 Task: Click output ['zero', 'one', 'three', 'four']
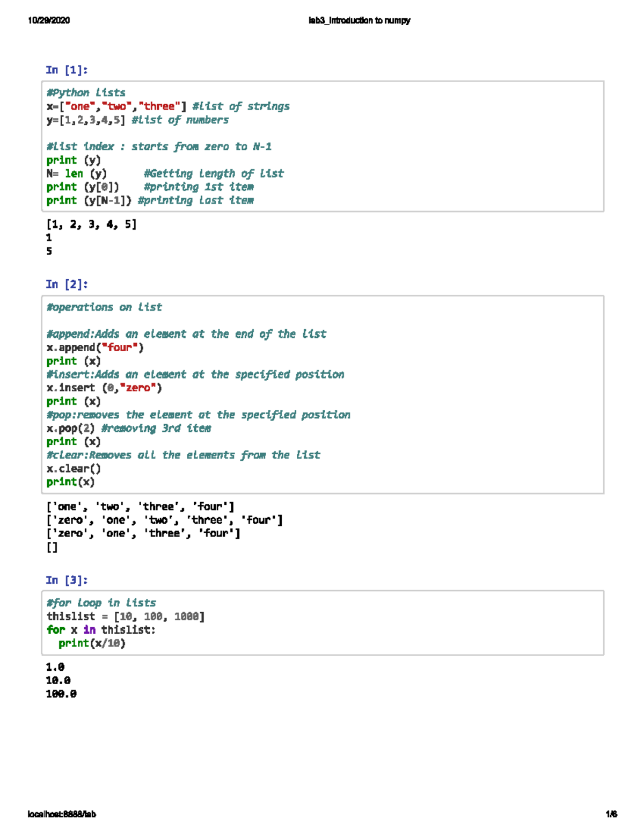[x=143, y=533]
